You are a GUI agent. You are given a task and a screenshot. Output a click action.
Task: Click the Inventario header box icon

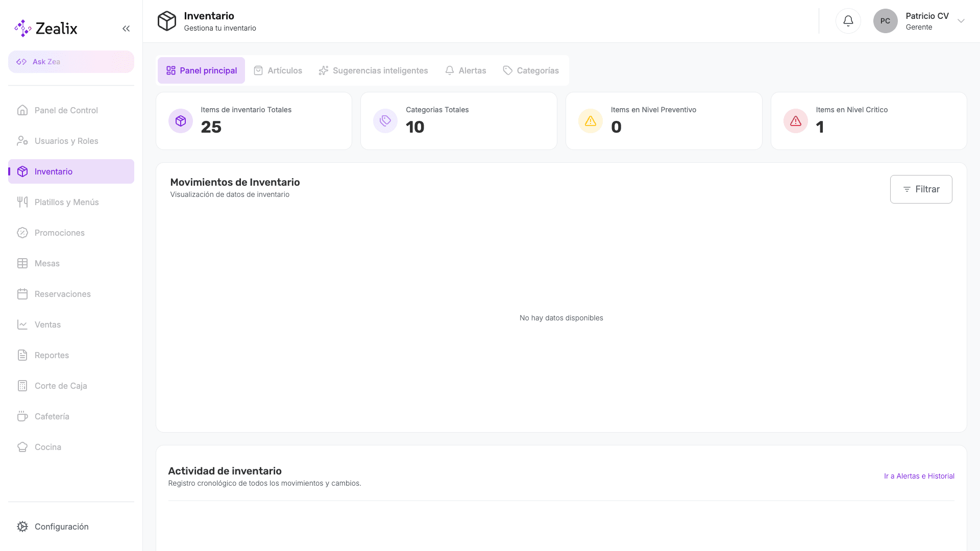167,21
